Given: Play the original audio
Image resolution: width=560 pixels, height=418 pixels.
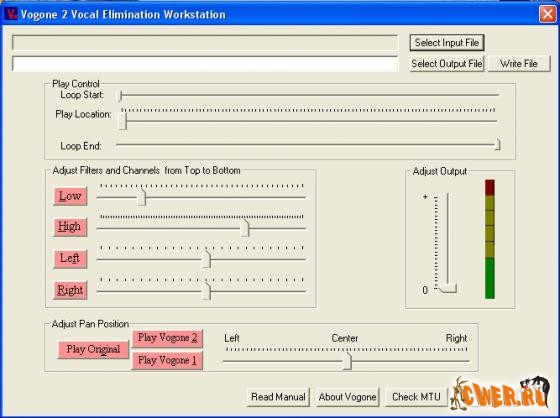Looking at the screenshot, I should coord(93,349).
